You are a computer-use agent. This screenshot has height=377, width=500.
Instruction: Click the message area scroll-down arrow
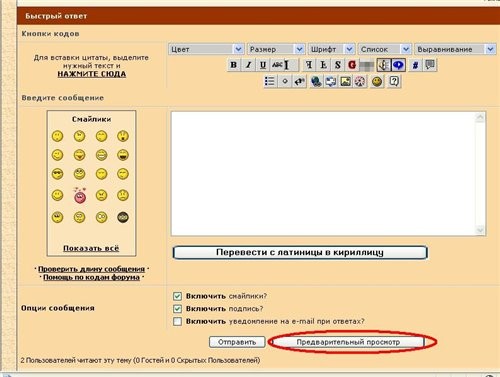480,230
